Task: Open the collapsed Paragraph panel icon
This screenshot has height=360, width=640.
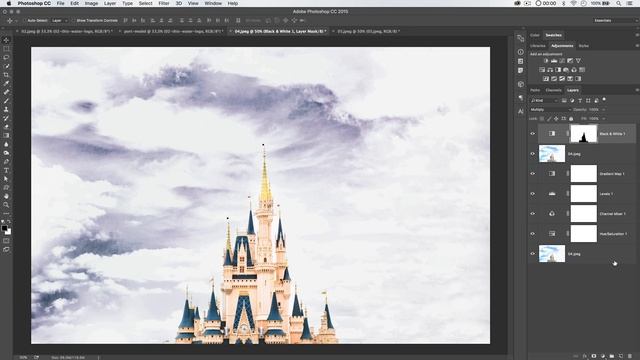Action: click(520, 98)
